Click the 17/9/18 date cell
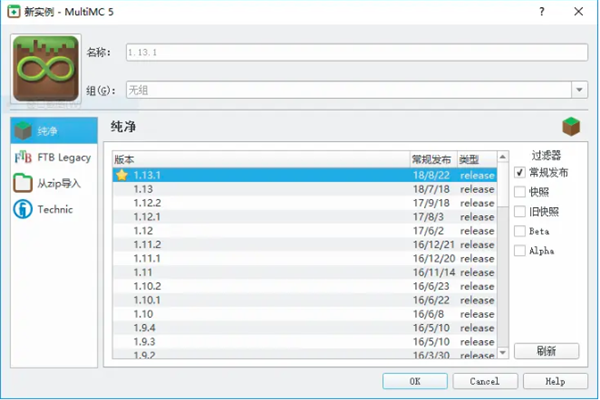Viewport: 600px width, 400px height. (x=431, y=203)
